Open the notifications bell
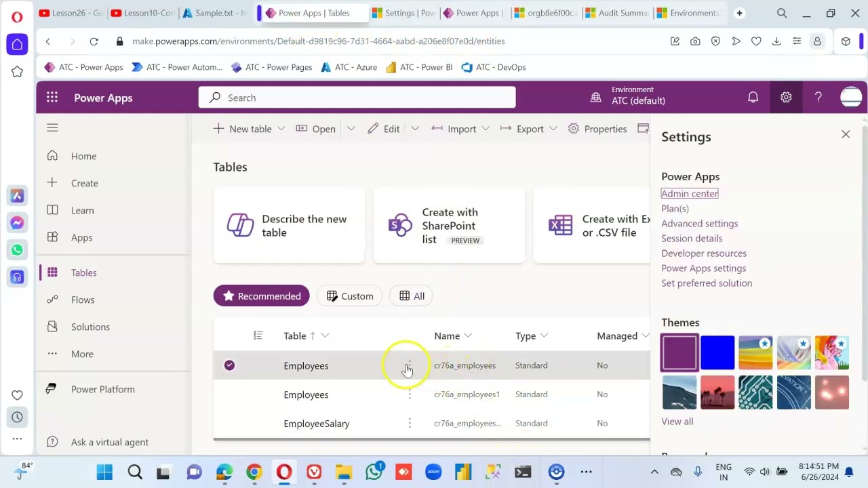 [x=753, y=98]
